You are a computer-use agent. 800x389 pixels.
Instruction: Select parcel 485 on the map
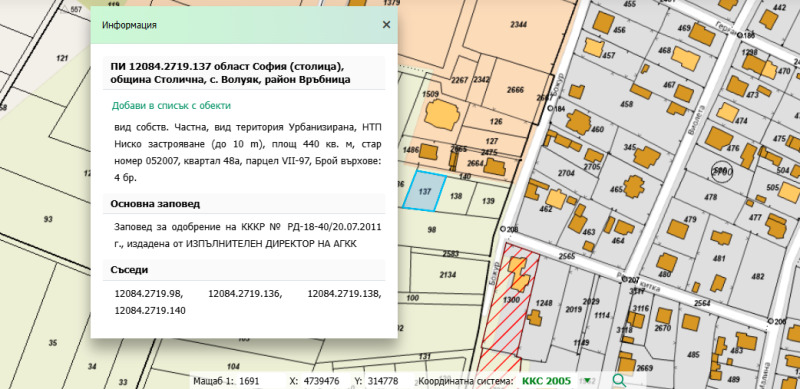pyautogui.click(x=693, y=354)
